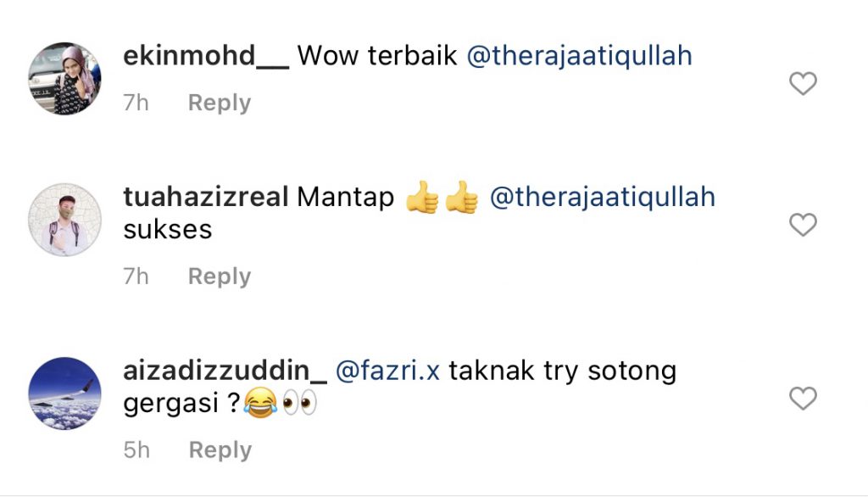868x497 pixels.
Task: Visit the aizadizzuddin_ username link
Action: pyautogui.click(x=225, y=371)
